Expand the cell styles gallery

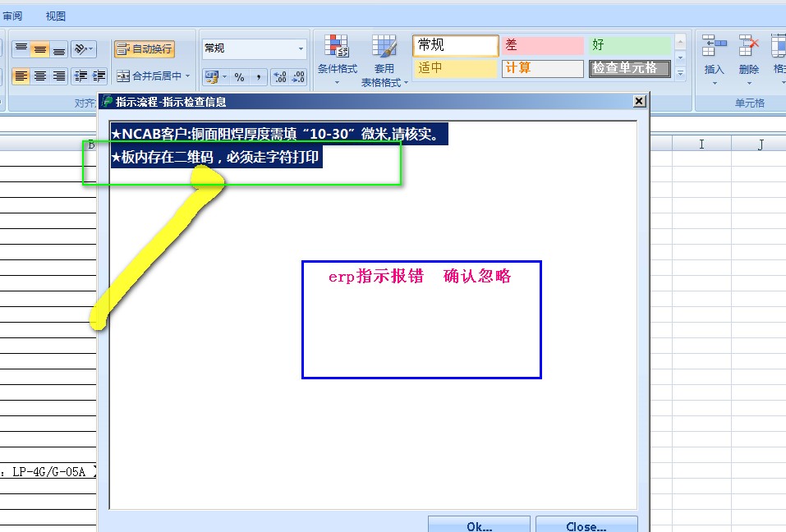click(x=680, y=73)
